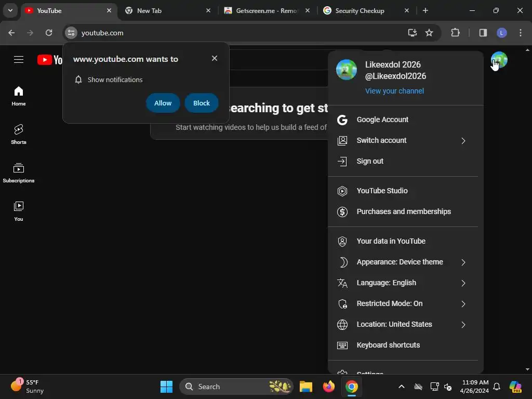The width and height of the screenshot is (532, 399).
Task: Expand Restricted Mode chevron arrow
Action: pos(463,303)
